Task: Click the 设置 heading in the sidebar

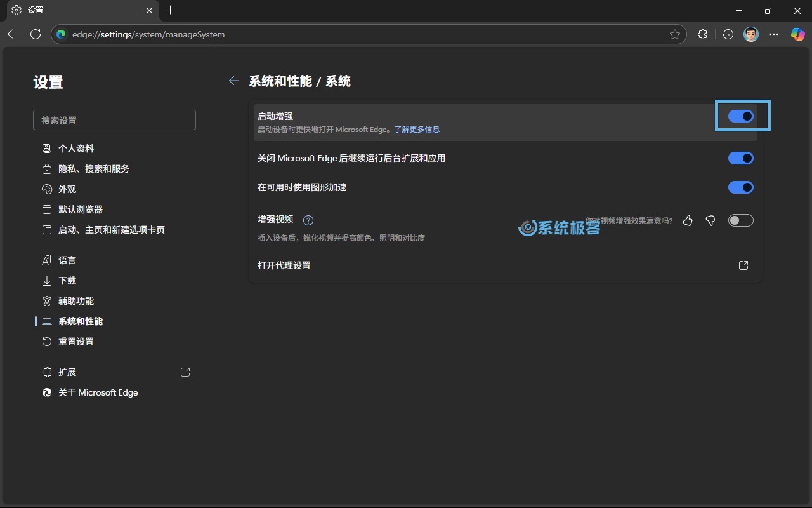Action: point(48,82)
